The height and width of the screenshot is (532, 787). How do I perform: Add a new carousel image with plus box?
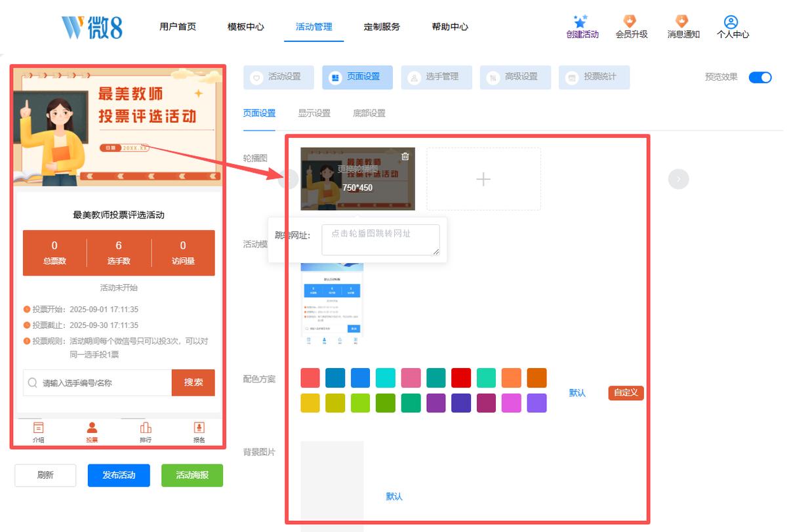[483, 178]
